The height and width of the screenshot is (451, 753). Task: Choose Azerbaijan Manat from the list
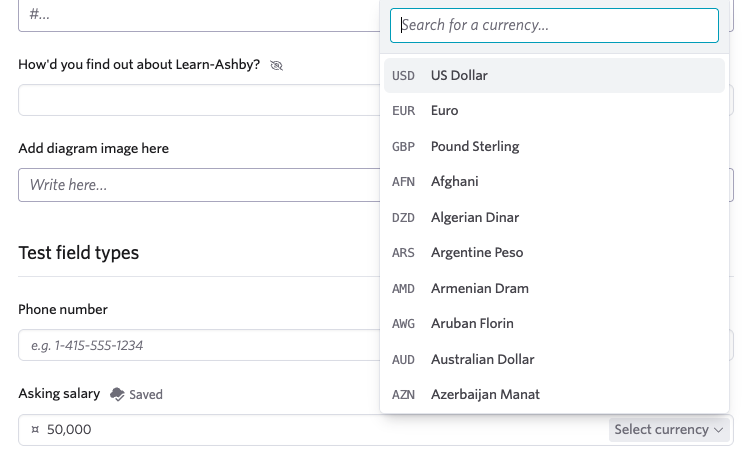click(554, 395)
